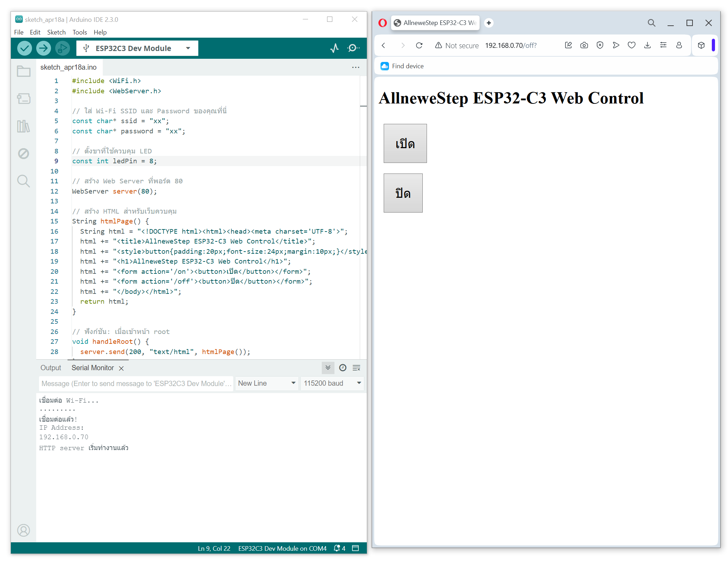This screenshot has height=562, width=728.
Task: Switch to the Output tab
Action: (51, 368)
